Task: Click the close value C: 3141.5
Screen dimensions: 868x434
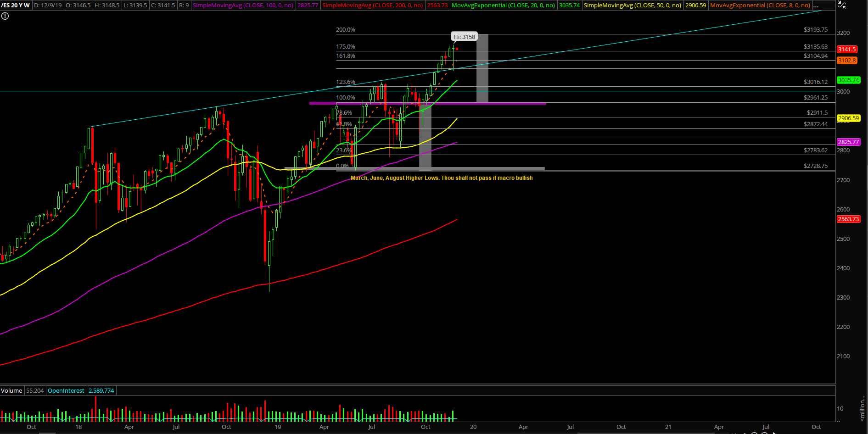Action: click(163, 6)
